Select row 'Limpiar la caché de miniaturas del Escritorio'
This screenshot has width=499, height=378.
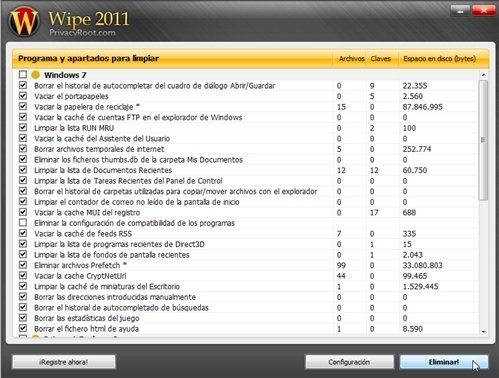pyautogui.click(x=247, y=286)
